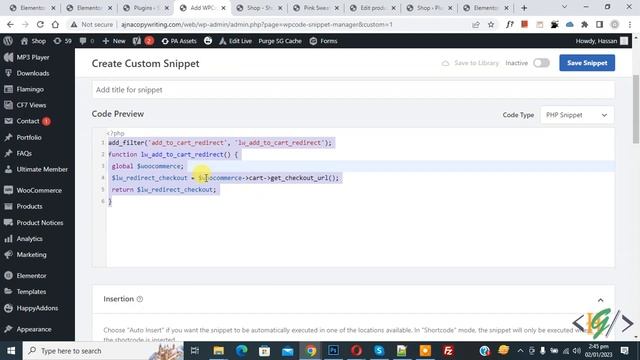Open Edit Live in admin bar
Viewport: 640px width, 360px height.
pos(236,41)
